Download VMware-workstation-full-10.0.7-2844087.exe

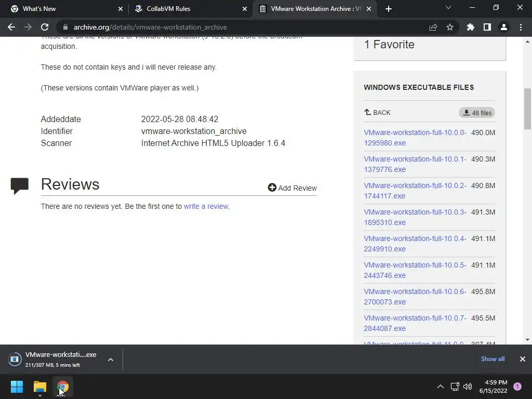[415, 323]
